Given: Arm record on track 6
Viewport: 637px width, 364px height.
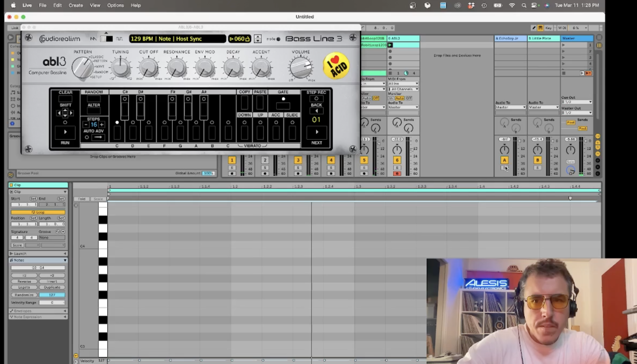Looking at the screenshot, I should [397, 173].
